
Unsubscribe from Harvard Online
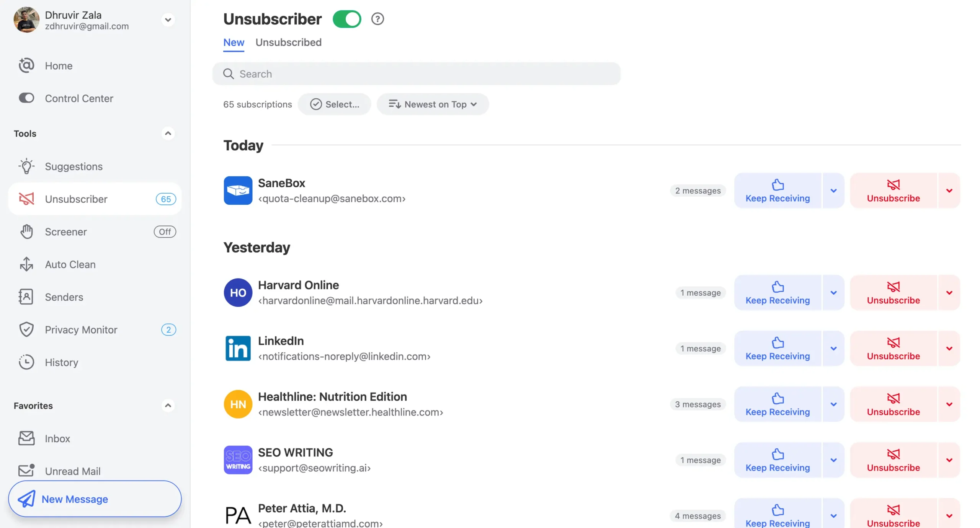(x=893, y=292)
